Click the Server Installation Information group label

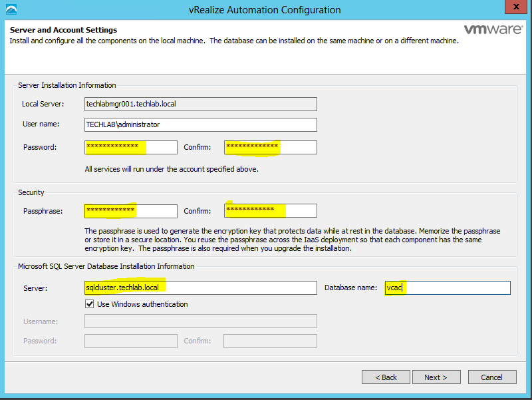pyautogui.click(x=67, y=85)
